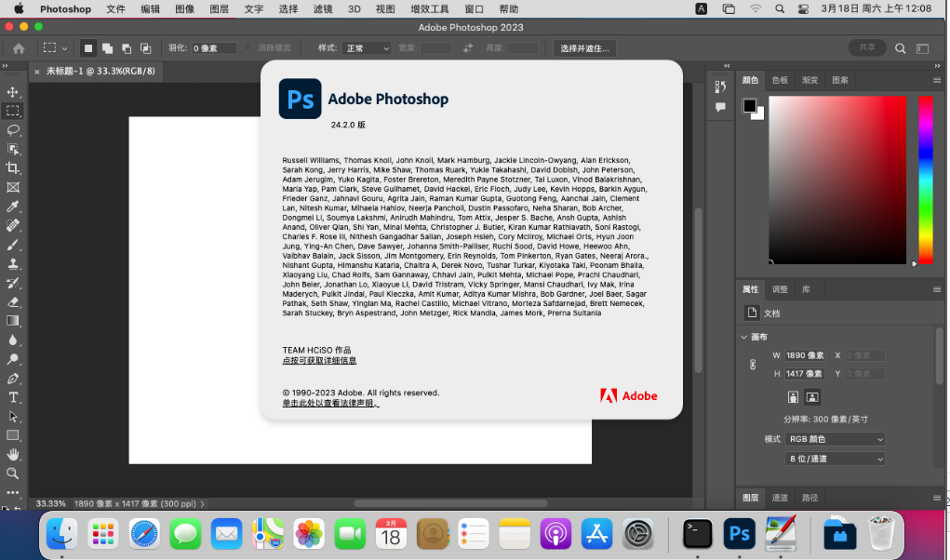Image resolution: width=950 pixels, height=560 pixels.
Task: Select the Frame tool
Action: tap(13, 188)
